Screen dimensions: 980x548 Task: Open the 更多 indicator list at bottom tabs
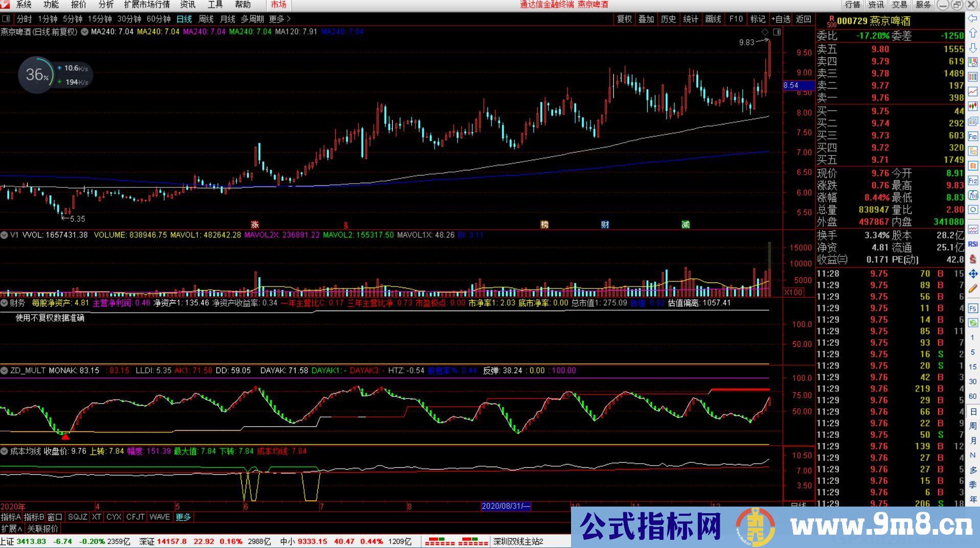click(x=183, y=517)
